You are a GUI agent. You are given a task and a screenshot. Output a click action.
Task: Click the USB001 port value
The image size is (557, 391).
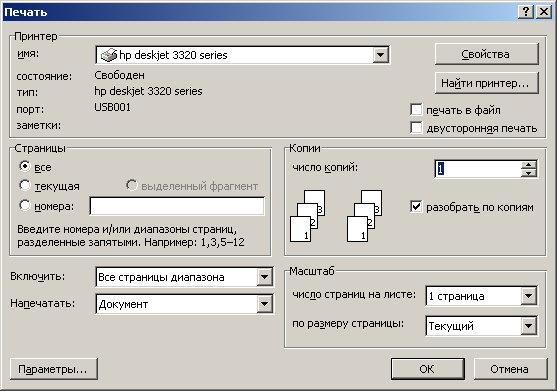coord(112,107)
